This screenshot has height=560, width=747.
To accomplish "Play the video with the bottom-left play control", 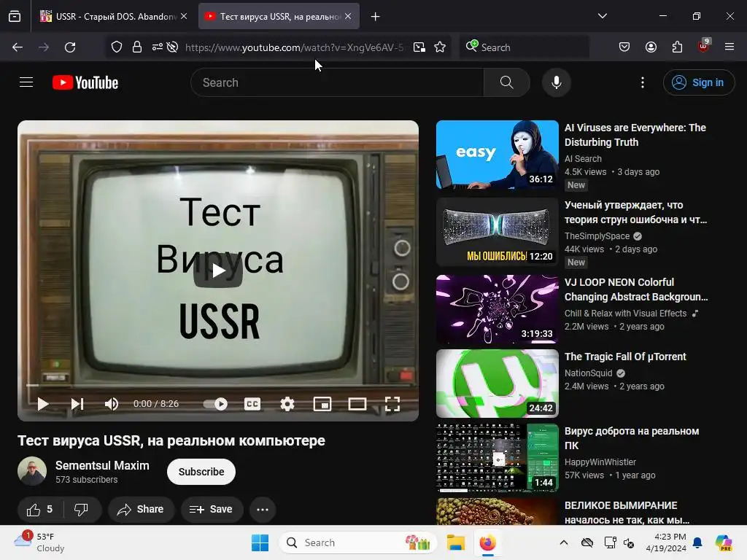I will click(43, 404).
